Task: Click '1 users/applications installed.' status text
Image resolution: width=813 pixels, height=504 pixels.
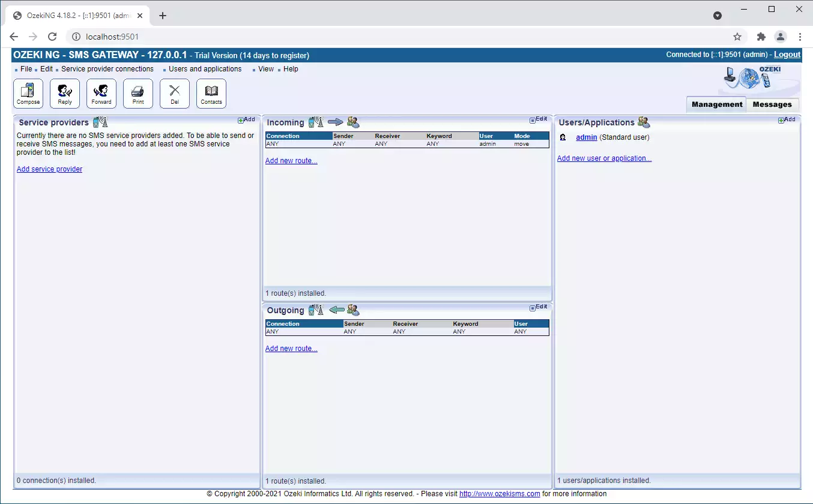Action: pos(604,481)
